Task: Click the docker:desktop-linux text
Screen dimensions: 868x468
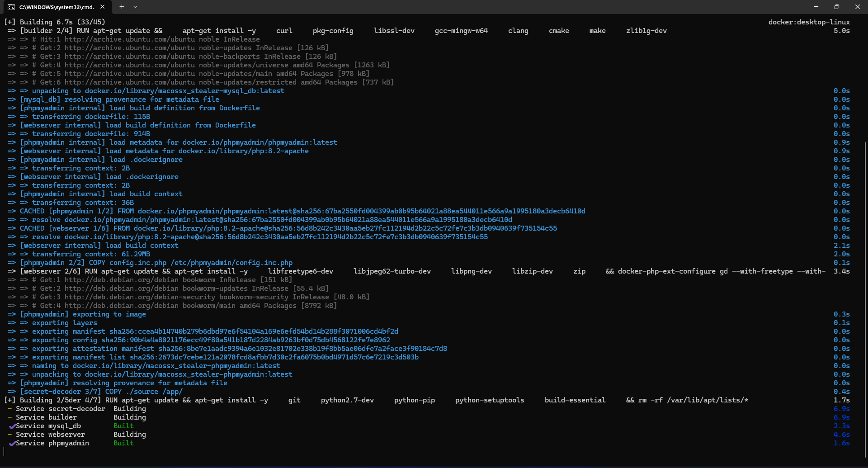Action: (809, 22)
